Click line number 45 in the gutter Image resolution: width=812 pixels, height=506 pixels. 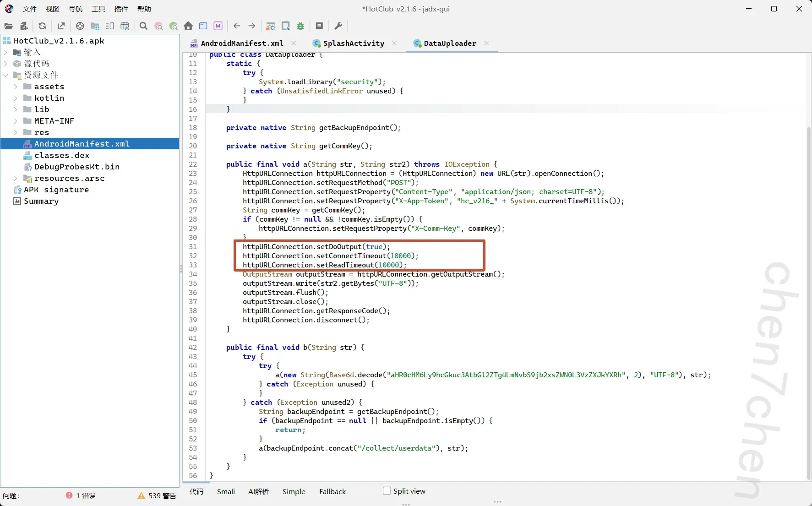[193, 375]
